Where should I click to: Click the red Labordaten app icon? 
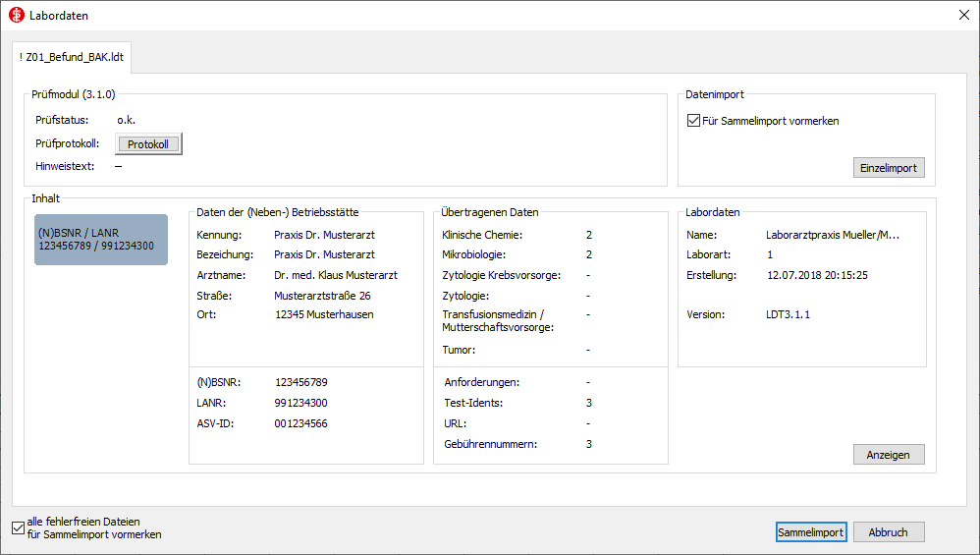pyautogui.click(x=17, y=15)
